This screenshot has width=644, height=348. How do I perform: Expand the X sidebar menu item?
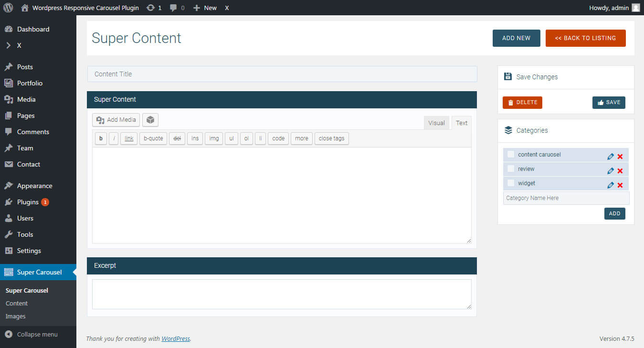(19, 45)
